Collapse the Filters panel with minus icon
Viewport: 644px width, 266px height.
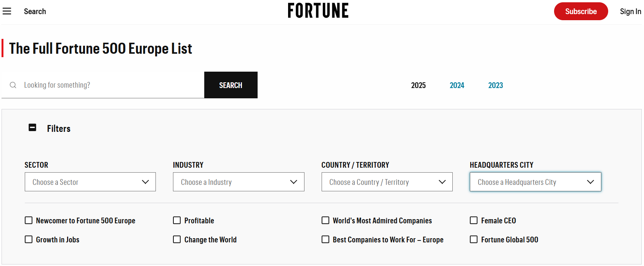tap(32, 128)
